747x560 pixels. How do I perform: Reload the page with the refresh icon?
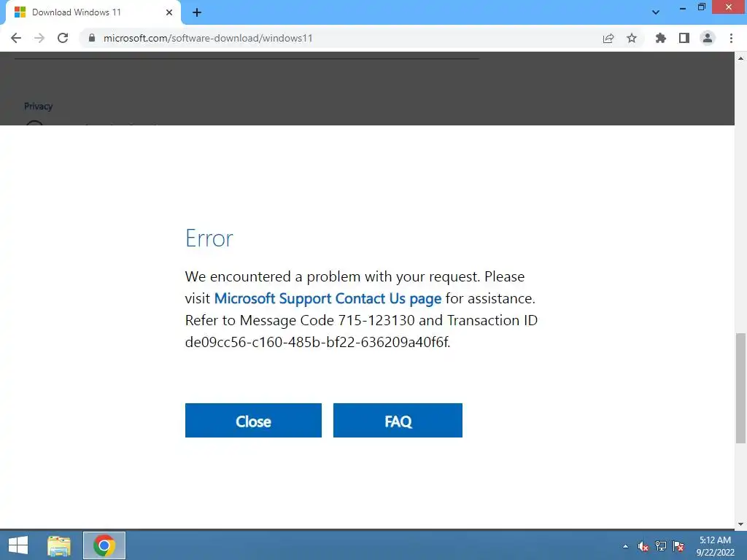pyautogui.click(x=63, y=38)
